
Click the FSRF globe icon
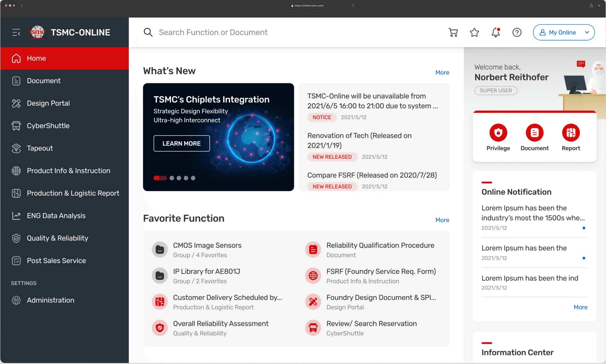click(313, 275)
